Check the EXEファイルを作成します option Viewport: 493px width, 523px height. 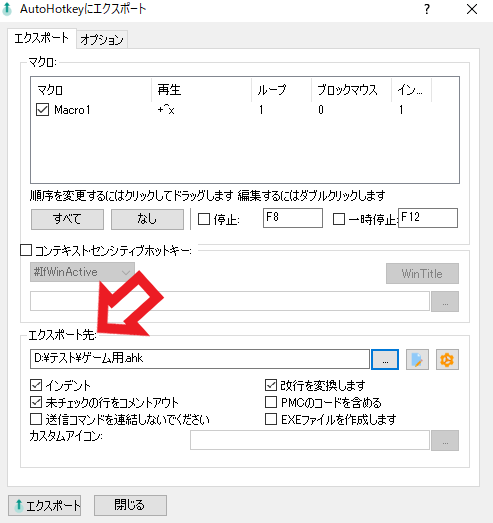pos(271,419)
